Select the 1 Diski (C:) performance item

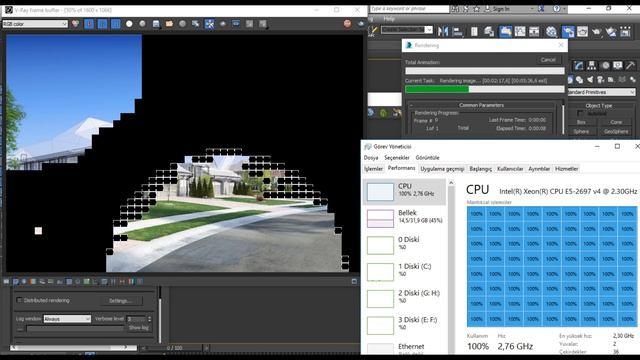[404, 271]
